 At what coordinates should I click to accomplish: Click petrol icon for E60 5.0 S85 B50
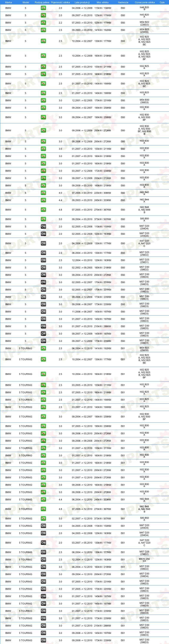pyautogui.click(x=43, y=219)
